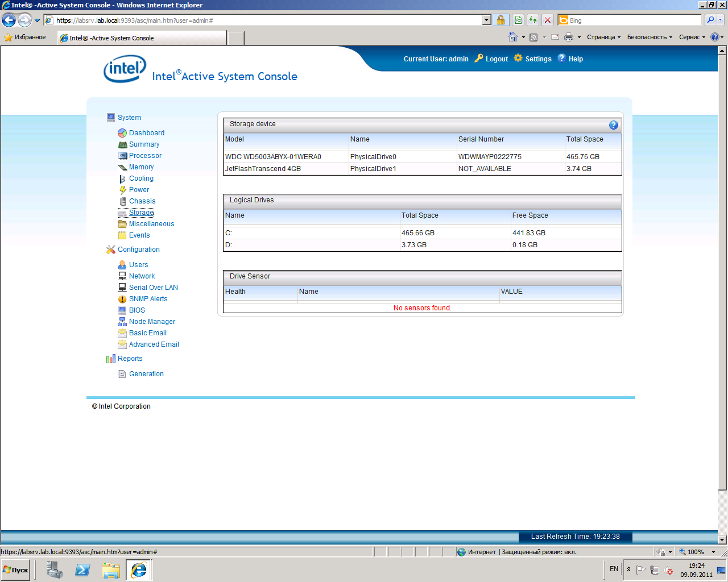Click the Node Manager network icon
728x582 pixels.
[122, 322]
